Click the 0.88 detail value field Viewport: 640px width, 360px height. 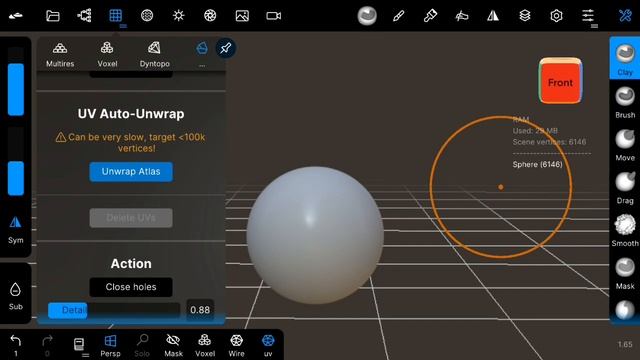pos(200,310)
